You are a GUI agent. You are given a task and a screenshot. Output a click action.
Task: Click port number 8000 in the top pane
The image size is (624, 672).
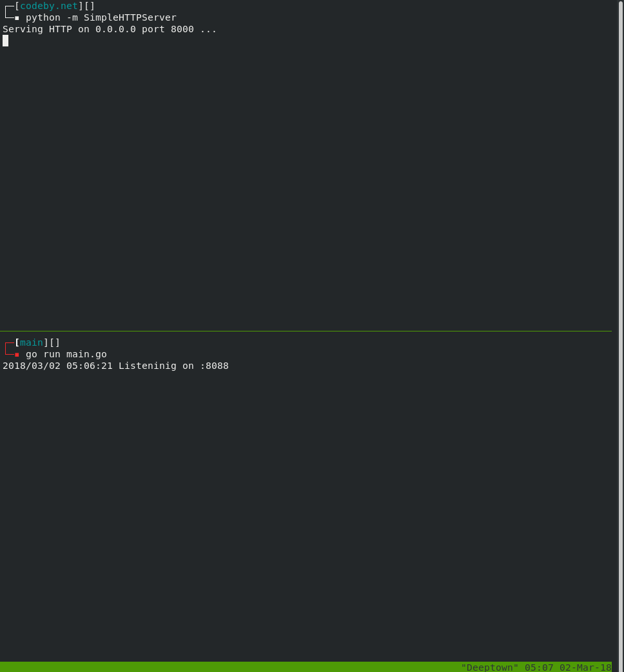[182, 29]
